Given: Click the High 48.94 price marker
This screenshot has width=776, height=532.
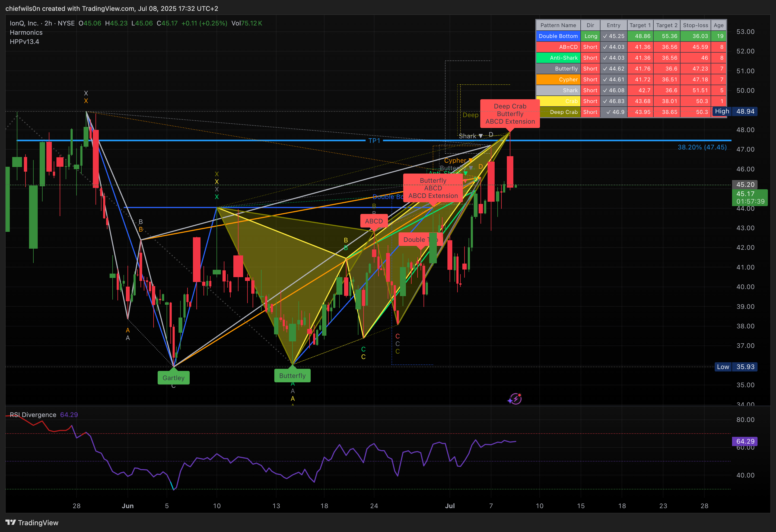Looking at the screenshot, I should point(734,111).
